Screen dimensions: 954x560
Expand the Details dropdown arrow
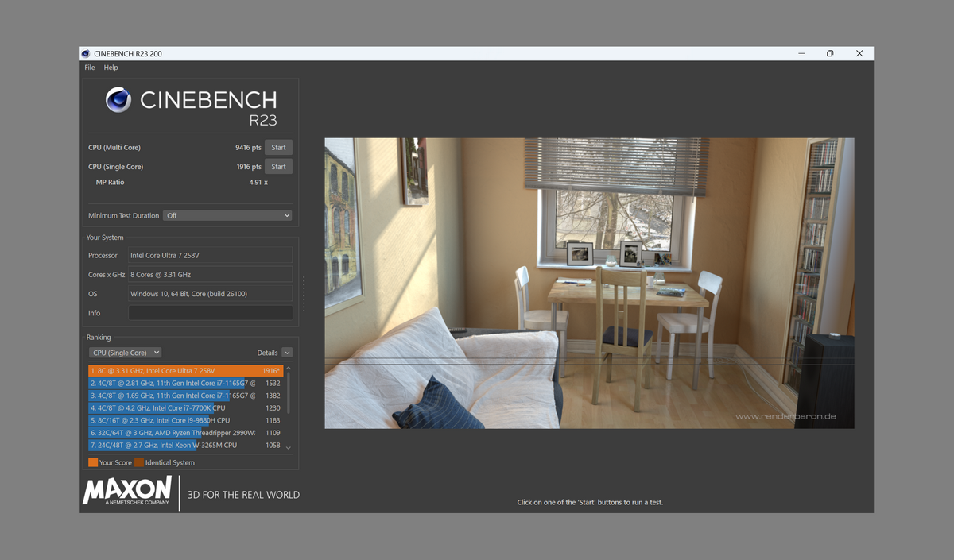(287, 353)
